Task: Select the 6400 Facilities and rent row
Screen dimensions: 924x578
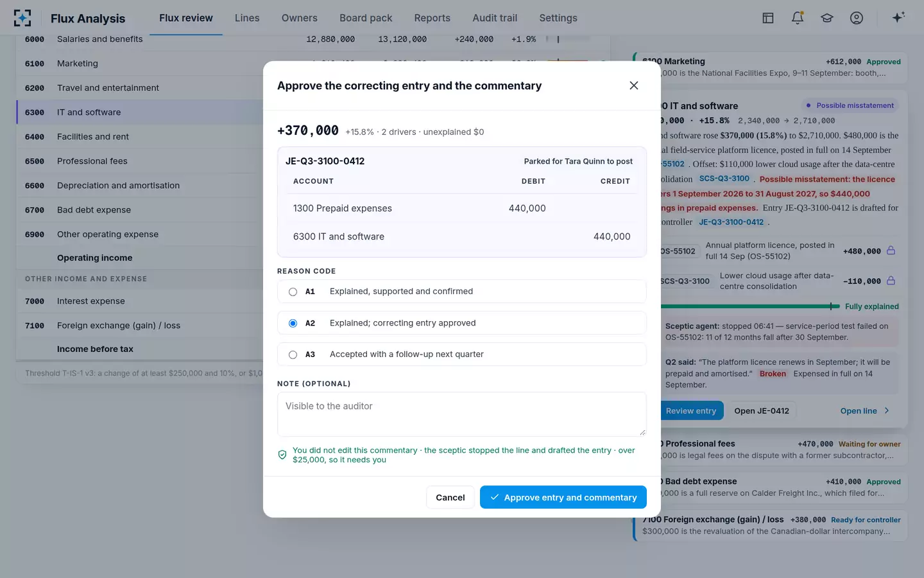Action: [140, 137]
